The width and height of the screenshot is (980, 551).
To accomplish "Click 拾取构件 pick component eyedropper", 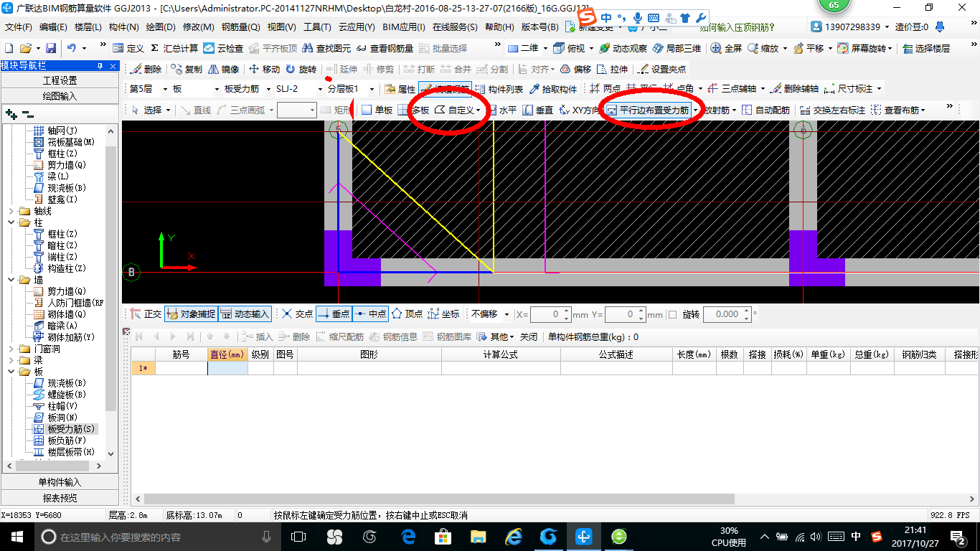I will (x=553, y=89).
